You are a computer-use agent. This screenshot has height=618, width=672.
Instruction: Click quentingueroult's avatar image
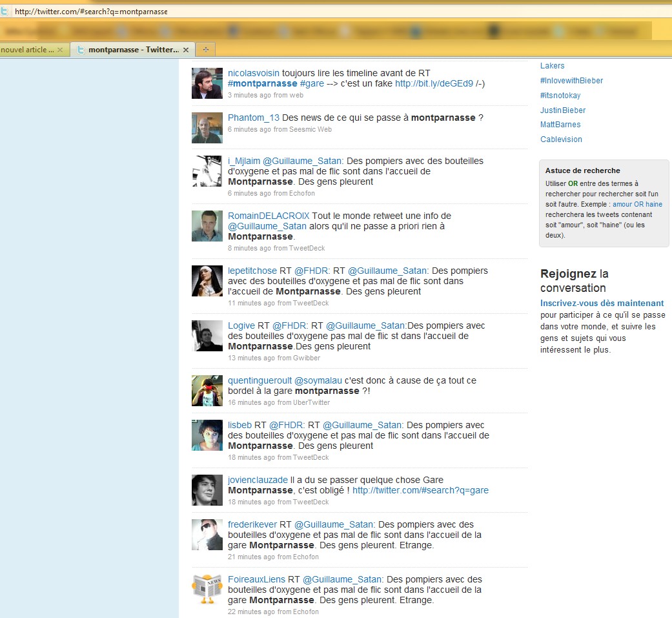[x=207, y=391]
